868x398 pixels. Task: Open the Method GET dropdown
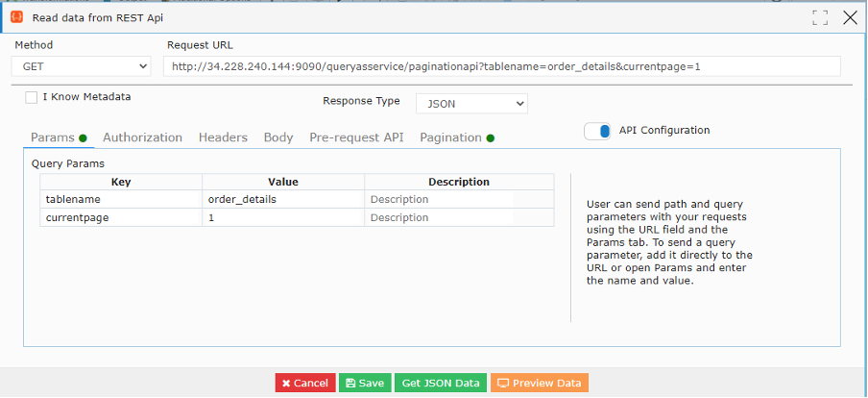pyautogui.click(x=81, y=66)
